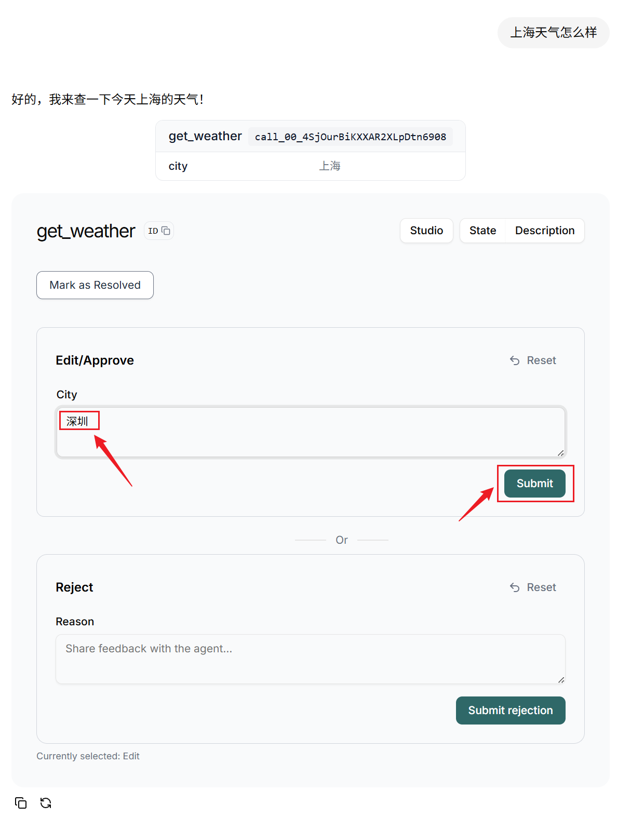
Task: Click the undo arrow icon beside Reject Reset
Action: click(515, 587)
